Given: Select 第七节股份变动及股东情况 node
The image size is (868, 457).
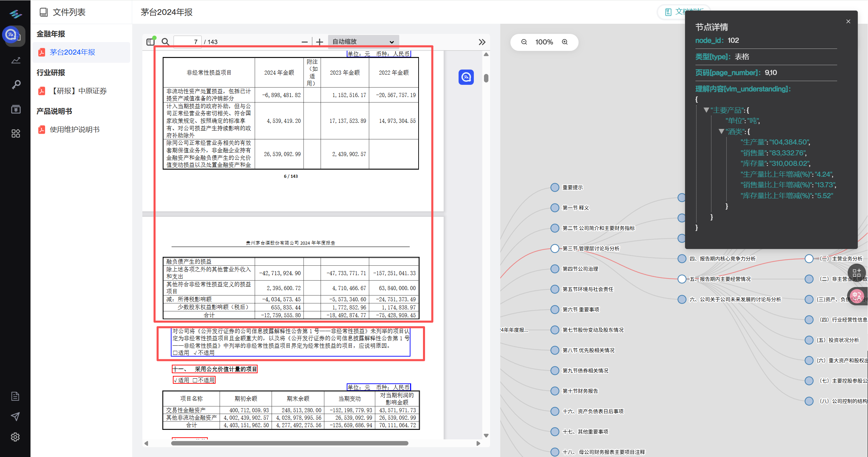Looking at the screenshot, I should (x=555, y=330).
